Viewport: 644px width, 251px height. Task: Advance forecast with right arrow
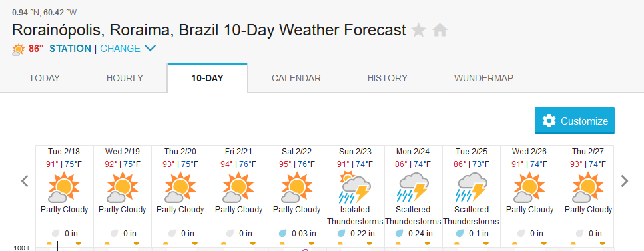coord(624,181)
